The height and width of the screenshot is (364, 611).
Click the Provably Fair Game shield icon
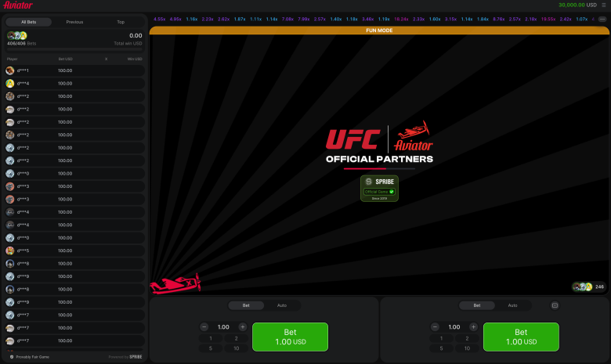coord(12,357)
